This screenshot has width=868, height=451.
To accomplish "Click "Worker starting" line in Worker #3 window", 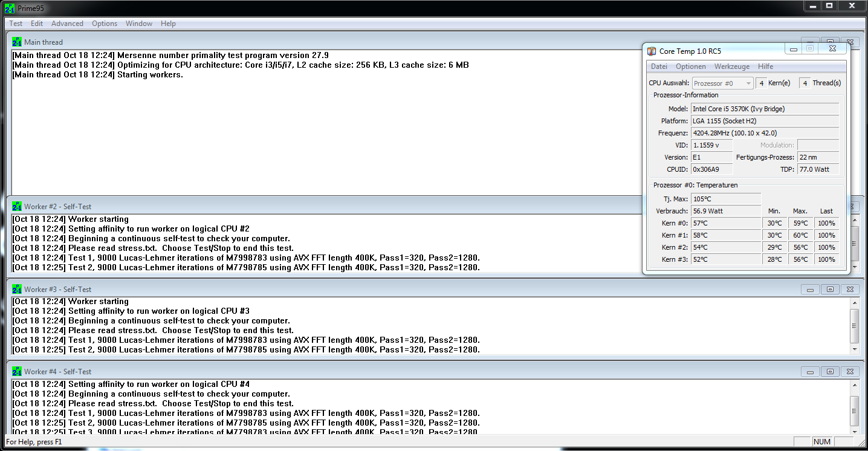I will point(70,302).
